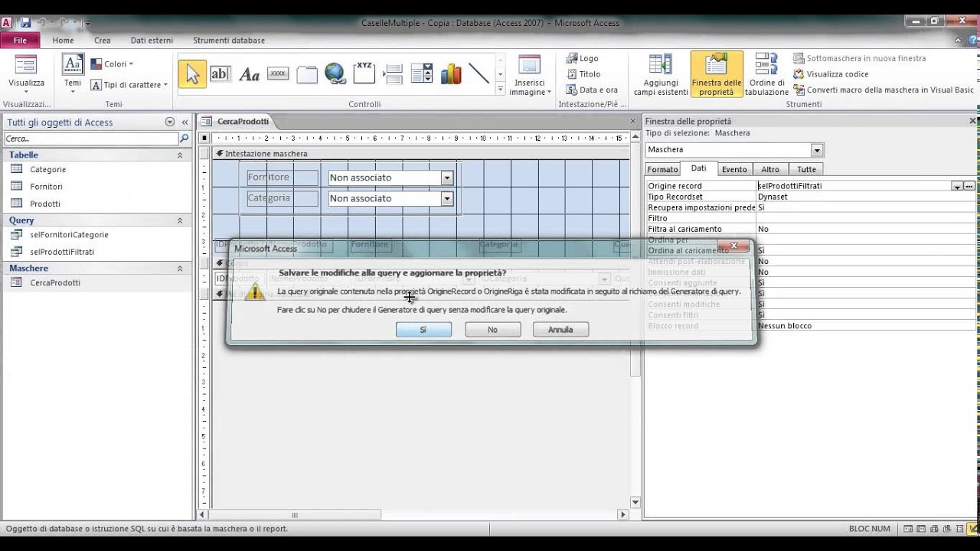Viewport: 980px width, 551px height.
Task: Select the text box control tool
Action: tap(220, 73)
